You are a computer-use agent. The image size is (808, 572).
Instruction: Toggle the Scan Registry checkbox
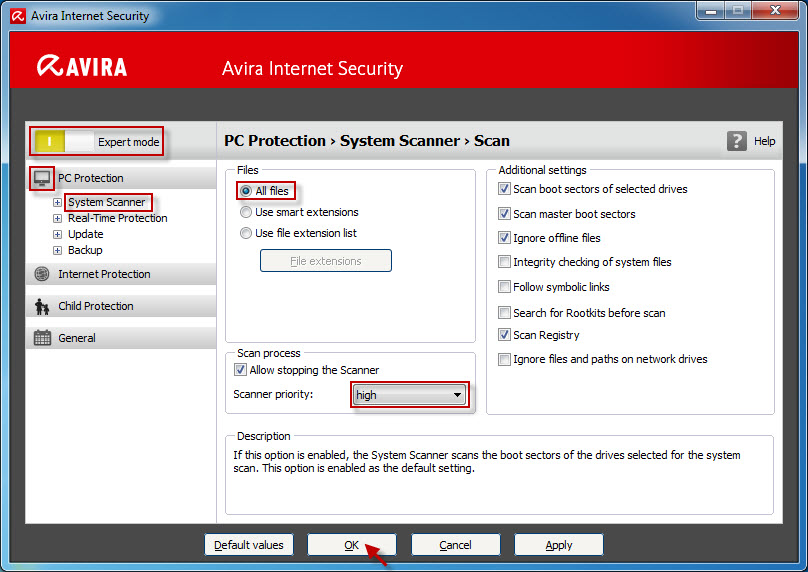point(504,335)
